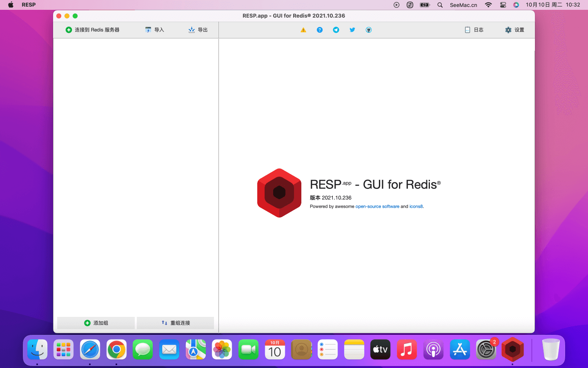The image size is (588, 368).
Task: Close the RESP window with red button
Action: click(x=59, y=16)
